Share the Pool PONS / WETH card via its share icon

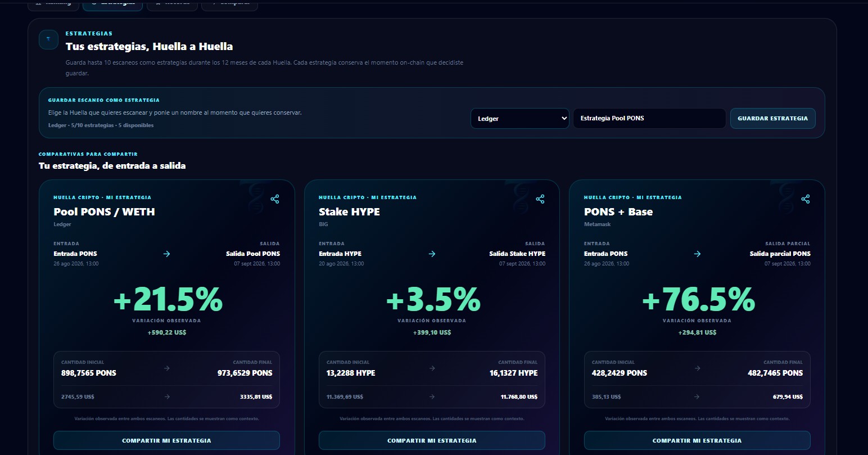[x=275, y=199]
